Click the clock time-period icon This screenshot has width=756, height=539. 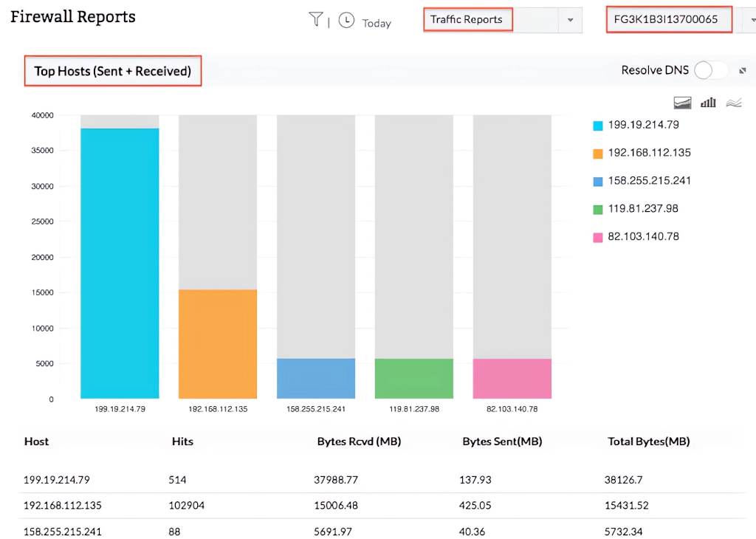pyautogui.click(x=346, y=21)
